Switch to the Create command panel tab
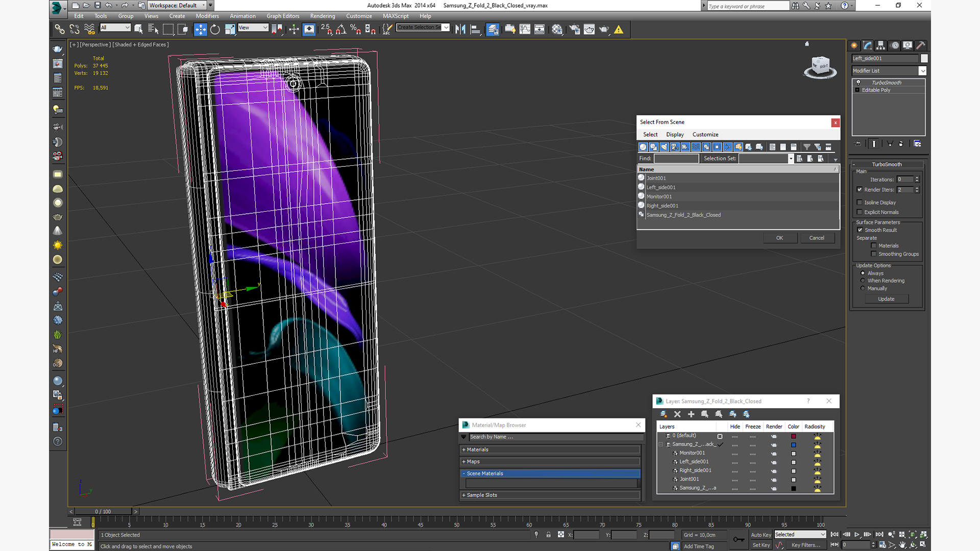 [x=854, y=45]
